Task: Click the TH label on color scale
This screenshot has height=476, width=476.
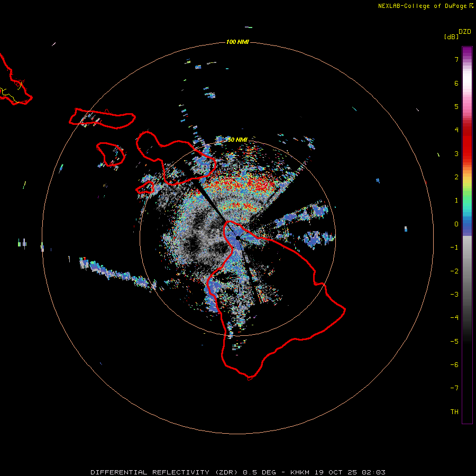Action: [454, 412]
